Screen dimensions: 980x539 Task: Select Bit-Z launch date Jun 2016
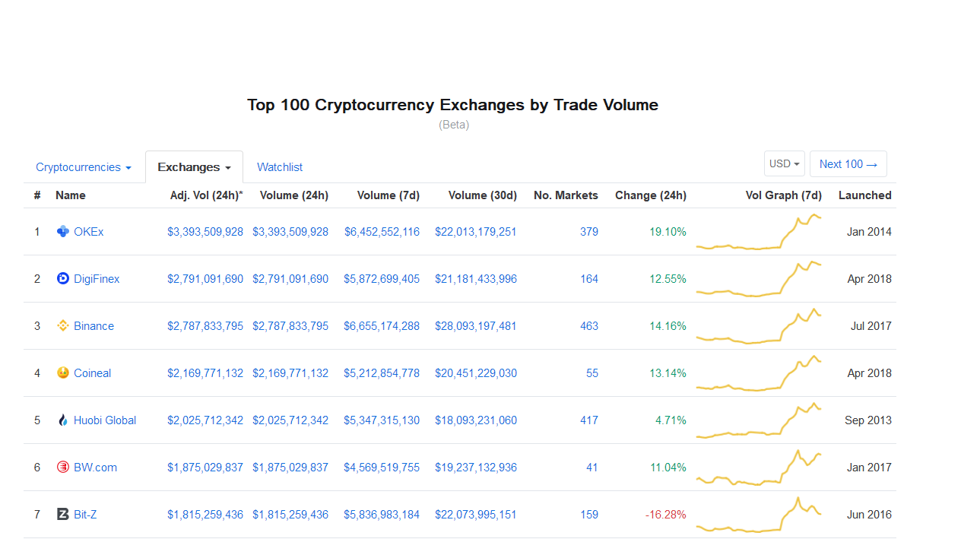coord(870,515)
